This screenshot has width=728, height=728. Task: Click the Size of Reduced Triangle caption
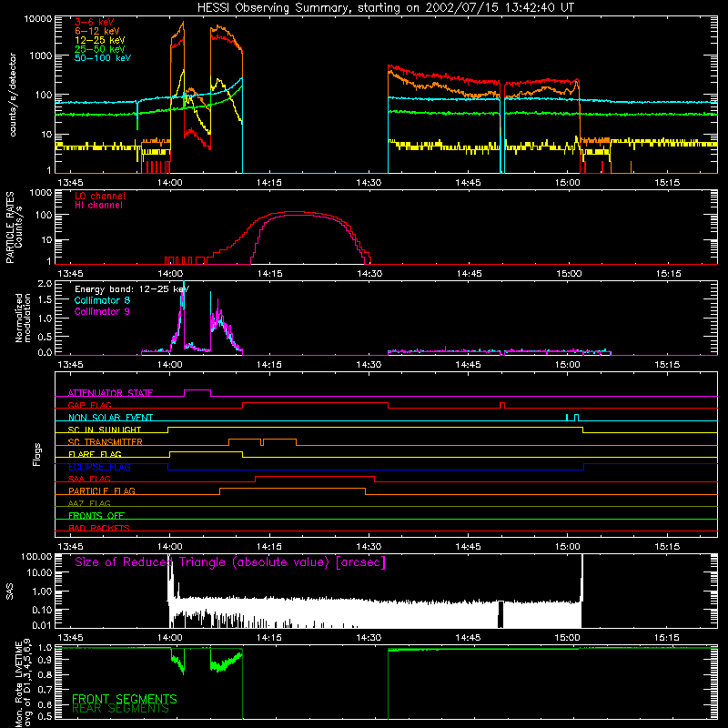tap(230, 562)
